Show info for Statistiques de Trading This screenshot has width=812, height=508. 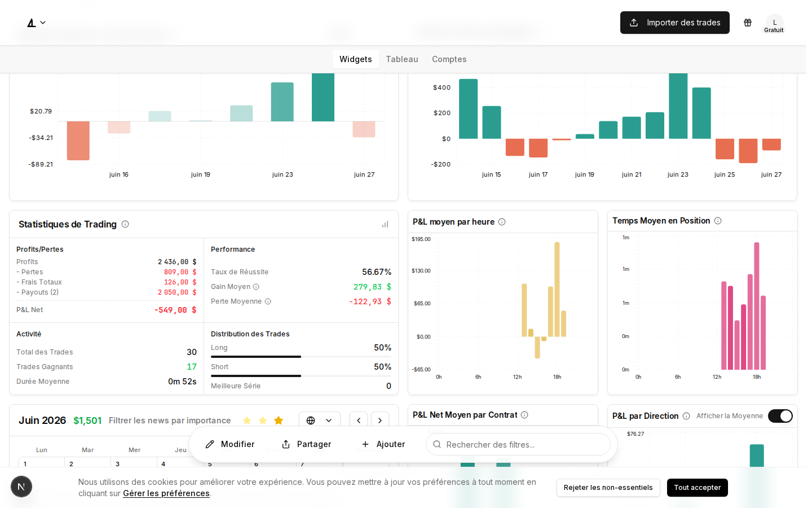click(x=125, y=224)
